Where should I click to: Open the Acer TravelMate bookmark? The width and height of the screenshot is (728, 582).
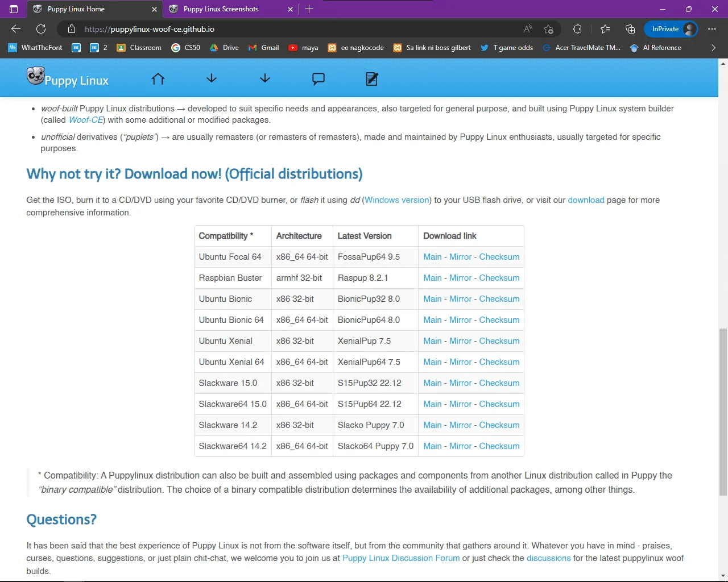point(581,48)
